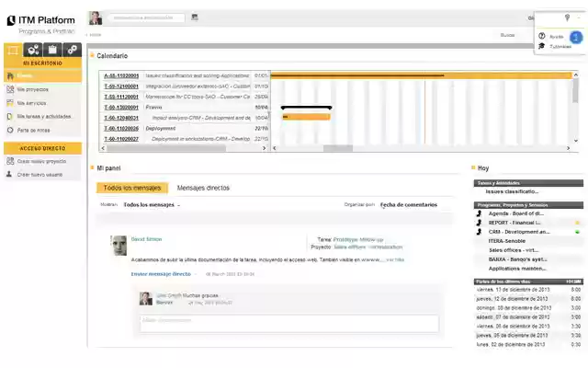Click Mis servicios sidebar icon

[10, 103]
